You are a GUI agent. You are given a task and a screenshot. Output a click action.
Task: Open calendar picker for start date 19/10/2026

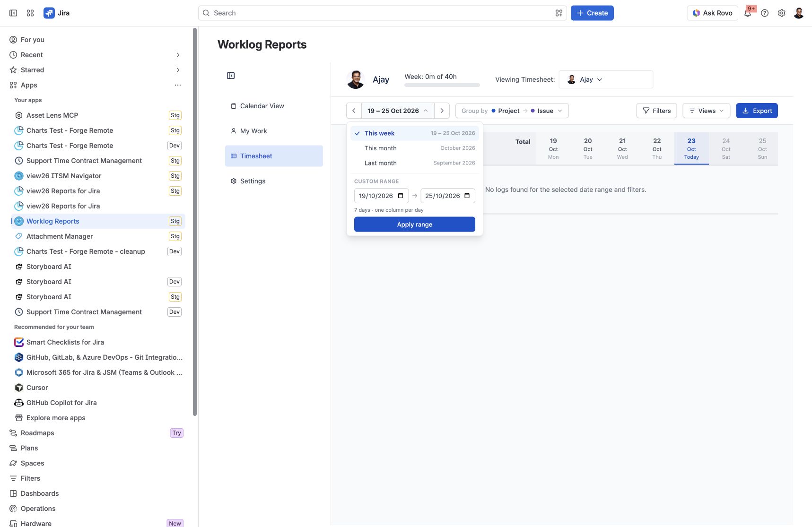click(x=401, y=196)
